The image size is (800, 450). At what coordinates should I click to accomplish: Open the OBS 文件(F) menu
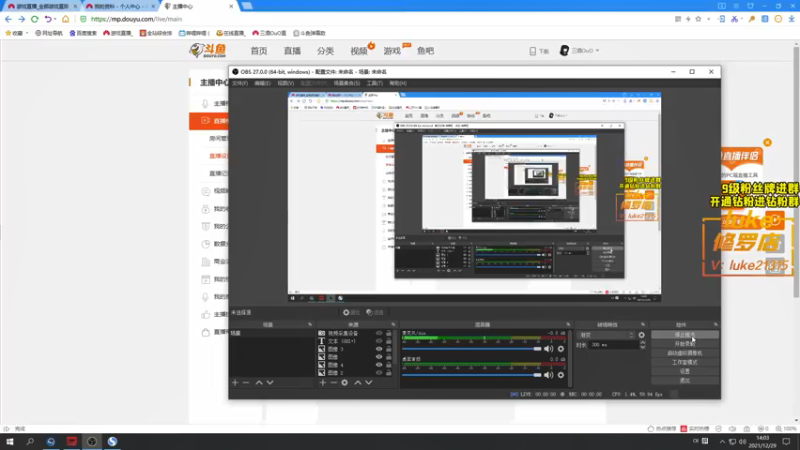pos(240,83)
